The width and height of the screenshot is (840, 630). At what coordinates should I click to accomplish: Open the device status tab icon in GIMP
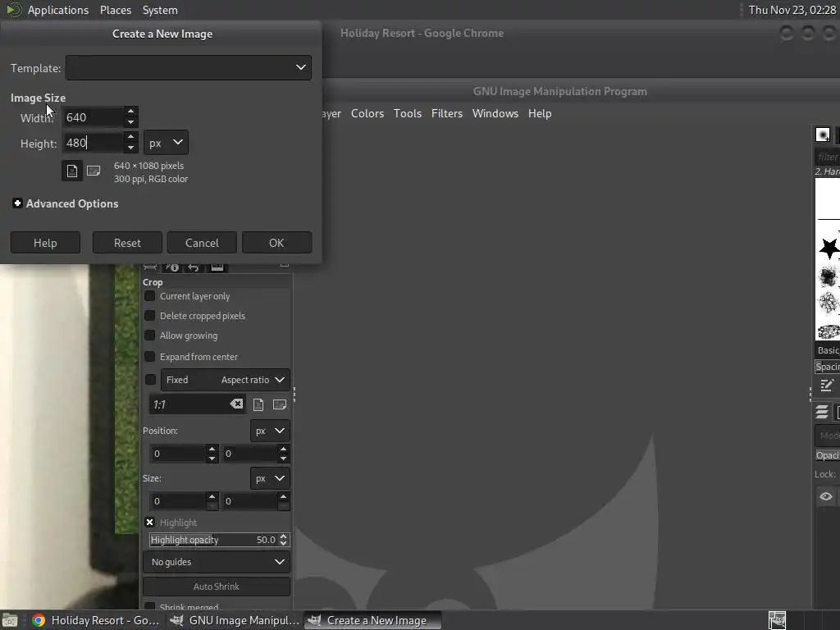(172, 267)
